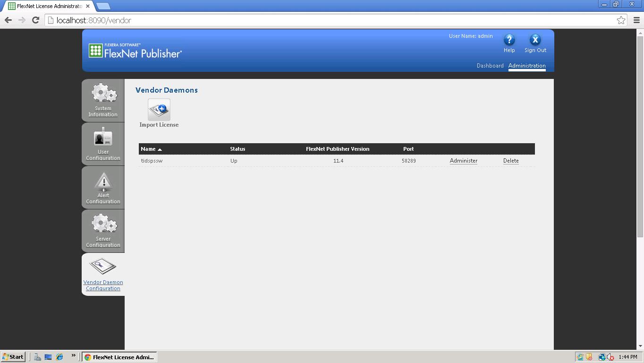Click the port number 58289
This screenshot has width=644, height=363.
pos(409,161)
